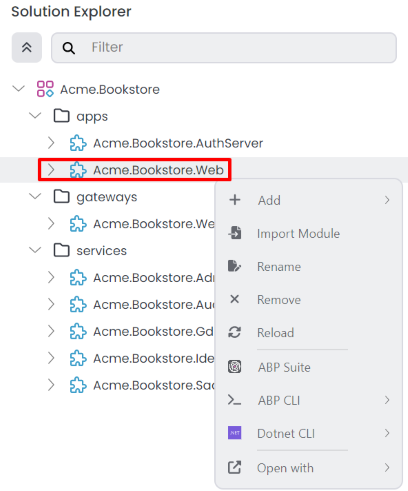Collapse the gateways folder

tap(35, 196)
